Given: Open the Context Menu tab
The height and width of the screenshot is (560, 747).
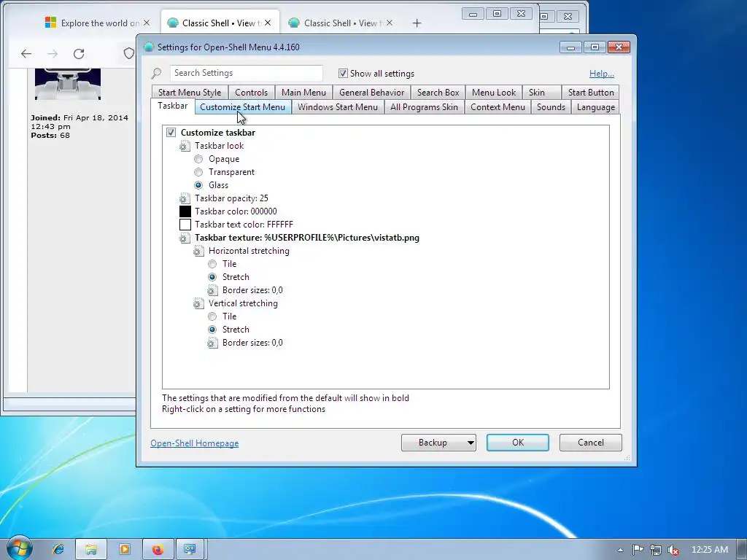Looking at the screenshot, I should [498, 107].
